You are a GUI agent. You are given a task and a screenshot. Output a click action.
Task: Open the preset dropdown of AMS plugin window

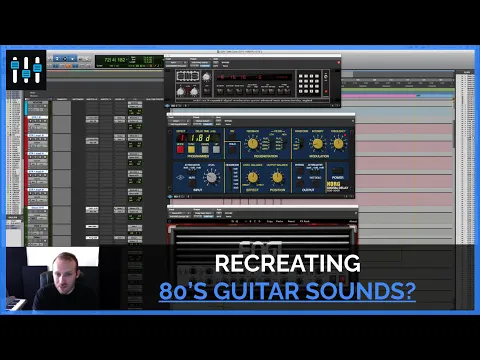[200, 62]
